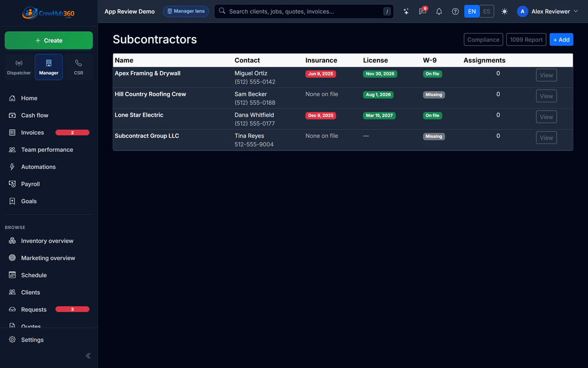View Hill Country Roofing Crew details
The height and width of the screenshot is (368, 588).
(546, 96)
